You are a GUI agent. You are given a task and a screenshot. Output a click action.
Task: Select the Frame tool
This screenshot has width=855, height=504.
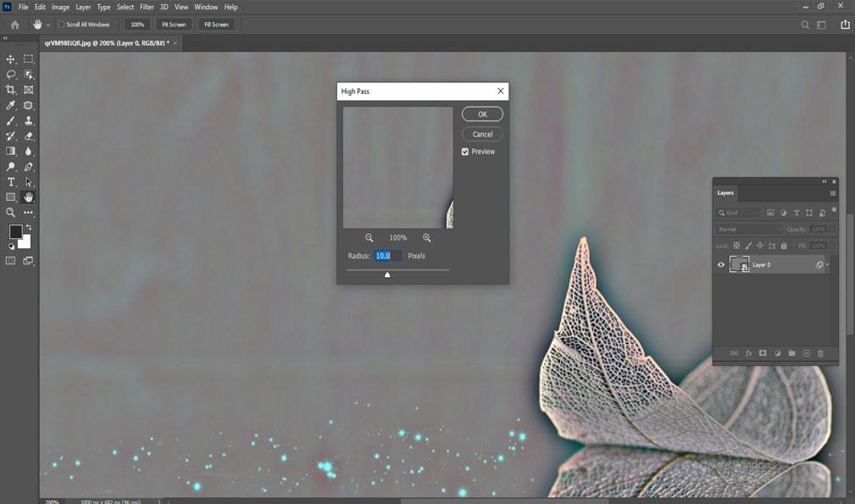click(x=28, y=89)
